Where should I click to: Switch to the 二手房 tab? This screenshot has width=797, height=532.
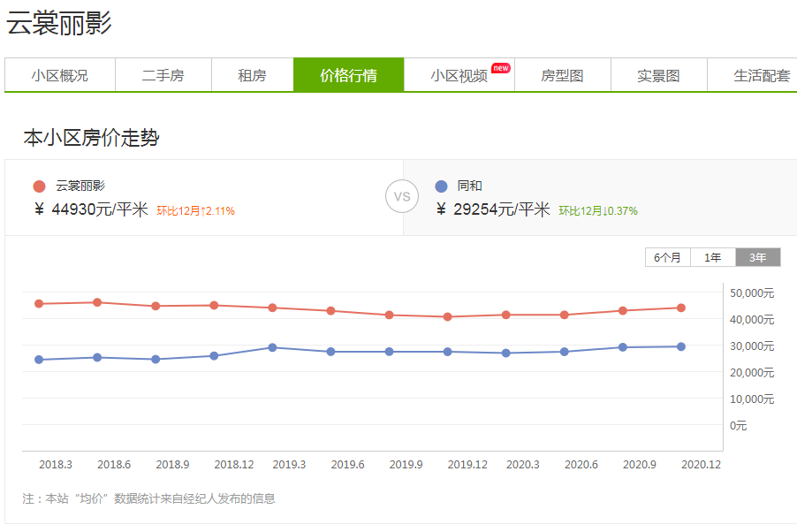[x=163, y=75]
